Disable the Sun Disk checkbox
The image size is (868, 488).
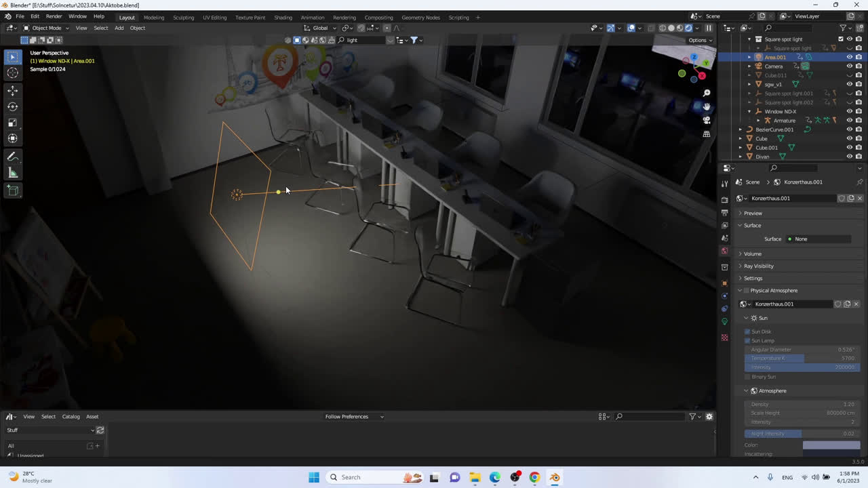[747, 331]
